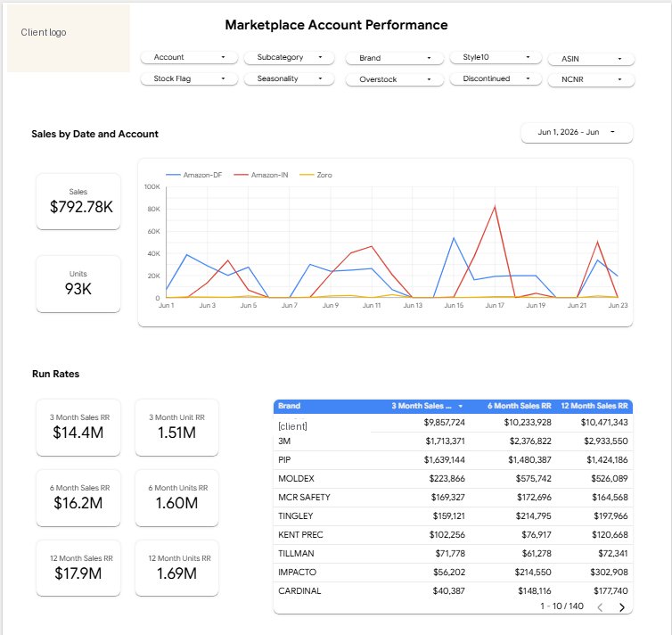This screenshot has width=672, height=635.
Task: Click the $9,857,724 sales value
Action: pyautogui.click(x=444, y=423)
